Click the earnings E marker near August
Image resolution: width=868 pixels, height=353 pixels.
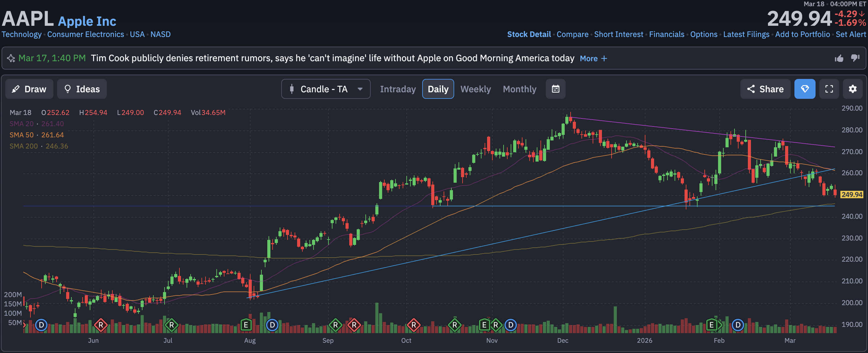(x=246, y=325)
